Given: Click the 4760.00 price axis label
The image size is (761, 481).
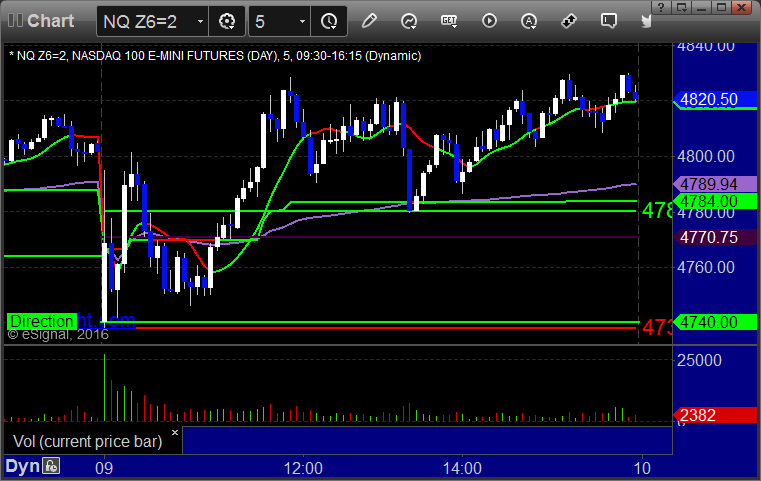Looking at the screenshot, I should [706, 267].
